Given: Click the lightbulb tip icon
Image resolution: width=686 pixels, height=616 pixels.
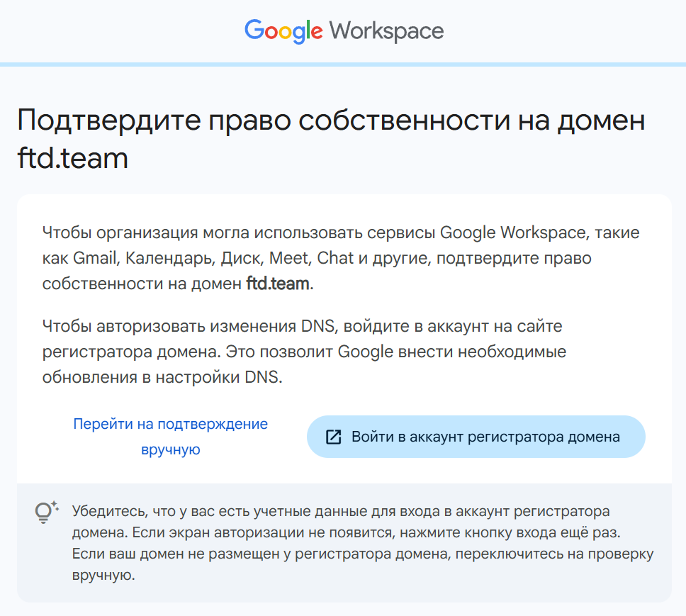Looking at the screenshot, I should [x=46, y=512].
